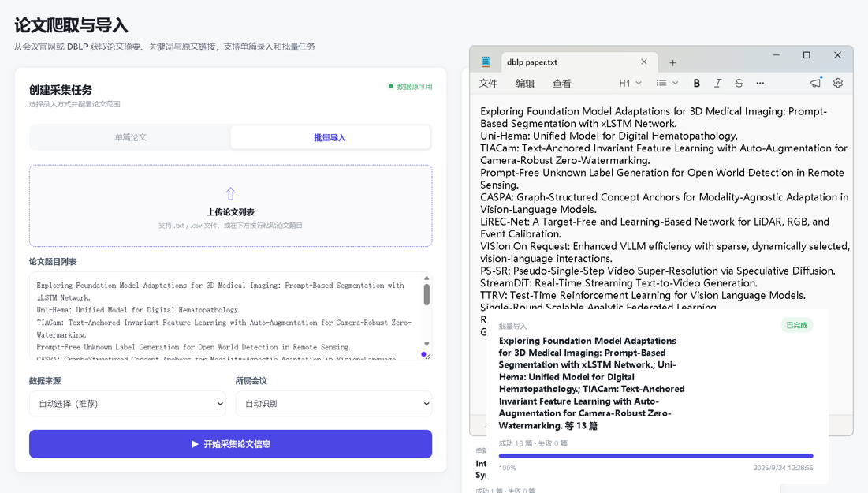Close the dblp paper.txt tab
The width and height of the screenshot is (868, 493).
click(x=644, y=62)
